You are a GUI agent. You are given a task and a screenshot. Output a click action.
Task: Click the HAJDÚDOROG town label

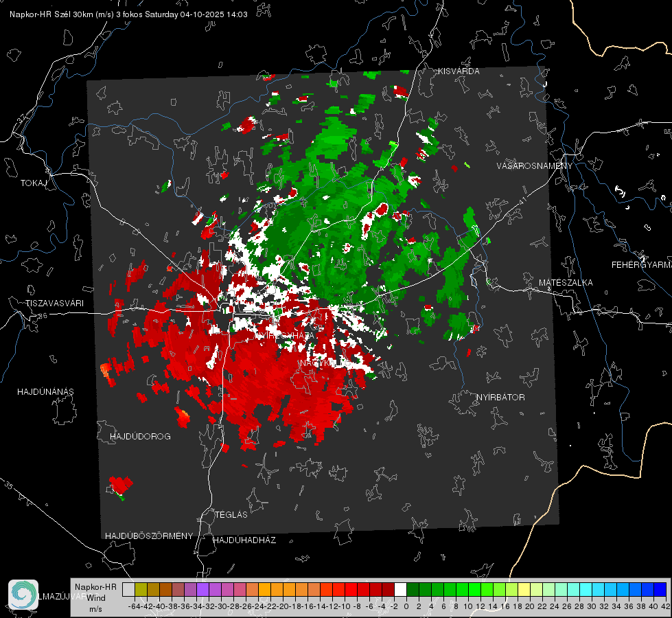pyautogui.click(x=140, y=437)
